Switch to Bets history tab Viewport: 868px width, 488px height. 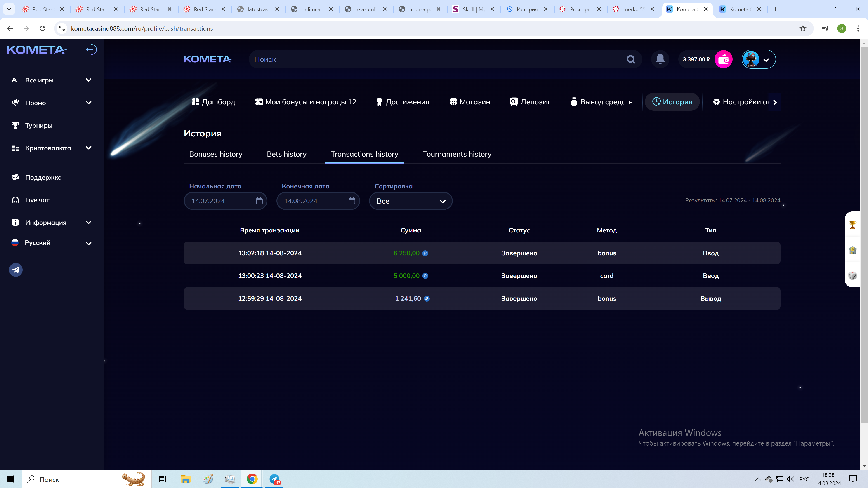coord(286,154)
